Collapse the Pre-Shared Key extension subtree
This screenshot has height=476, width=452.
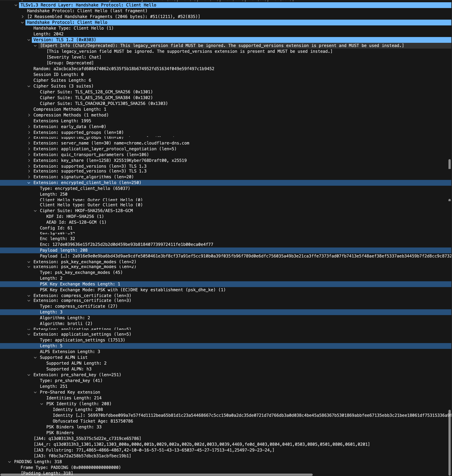tap(35, 392)
